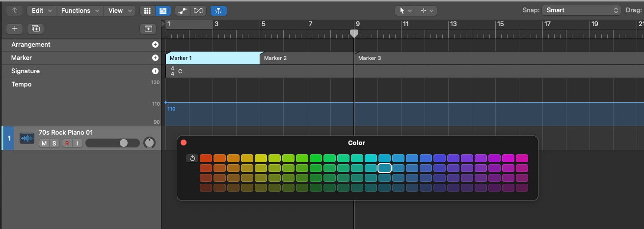Open the Edit menu
Viewport: 644px width, 229px height.
[x=42, y=10]
